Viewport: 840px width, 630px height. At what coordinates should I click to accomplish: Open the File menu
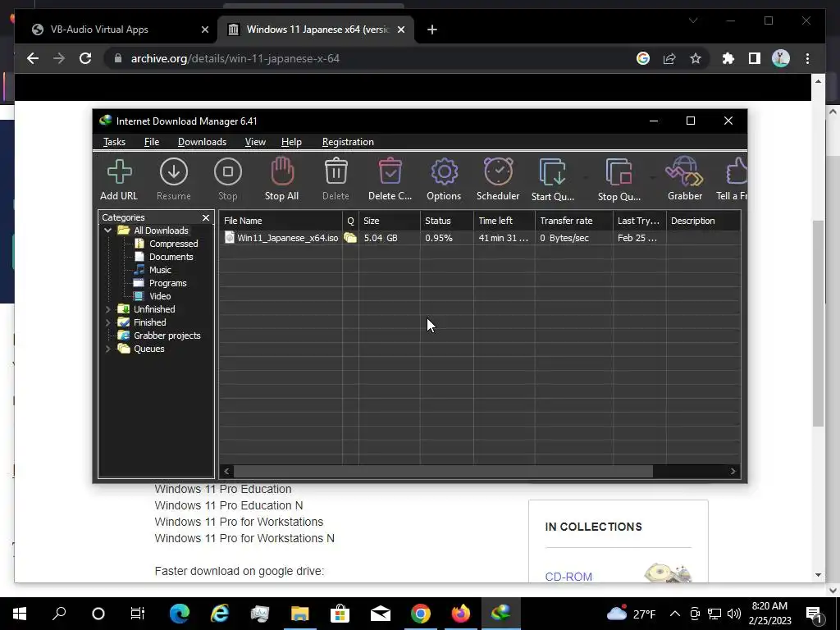pyautogui.click(x=152, y=142)
